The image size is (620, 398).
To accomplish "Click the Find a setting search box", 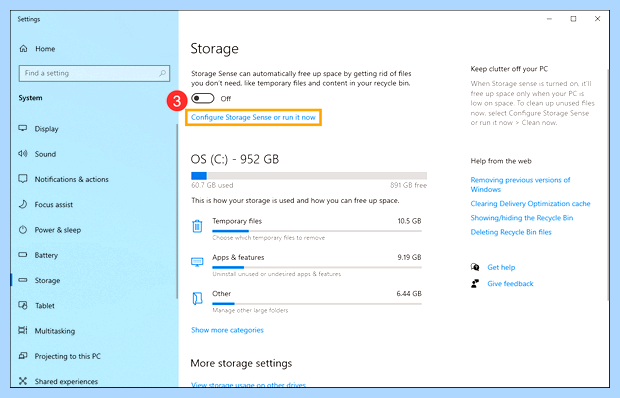I will click(94, 73).
